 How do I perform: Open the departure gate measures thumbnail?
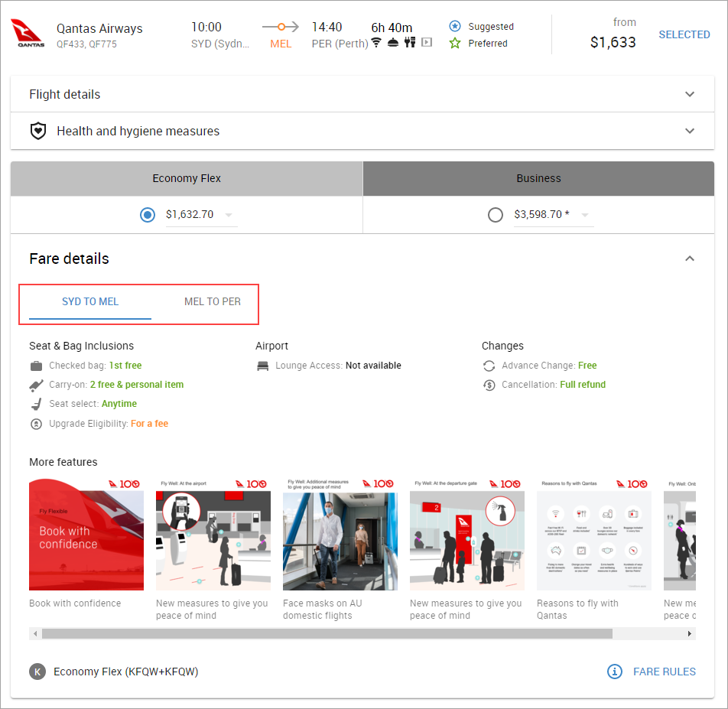click(x=467, y=535)
